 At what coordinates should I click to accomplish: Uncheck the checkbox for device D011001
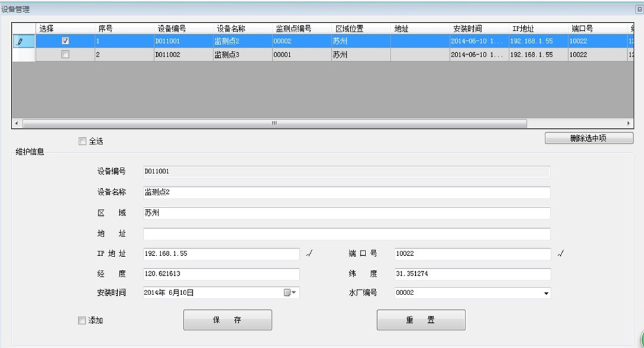(65, 41)
